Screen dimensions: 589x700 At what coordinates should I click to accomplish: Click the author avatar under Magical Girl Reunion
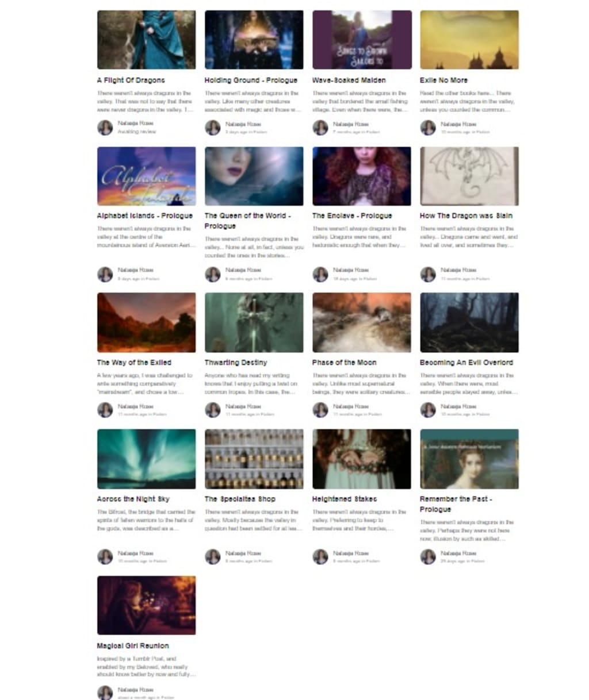point(105,693)
